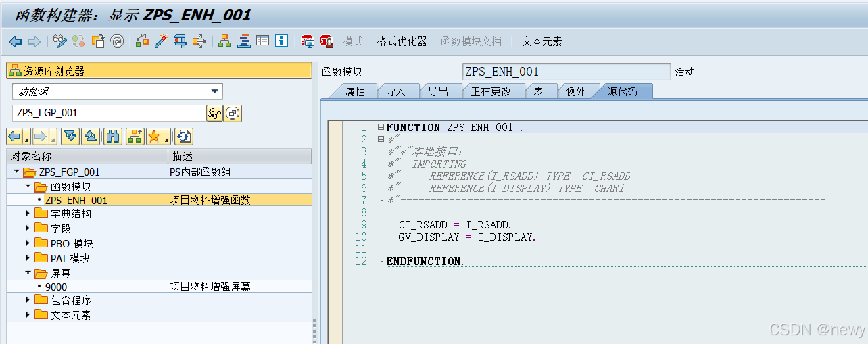Click the ENDFUNCTION keyword on line 12
This screenshot has width=868, height=344.
425,261
